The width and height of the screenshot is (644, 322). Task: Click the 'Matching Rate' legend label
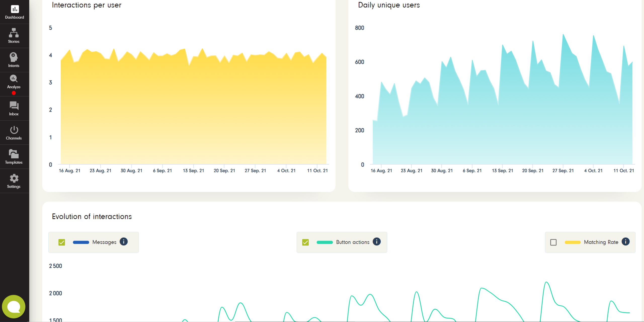tap(601, 242)
